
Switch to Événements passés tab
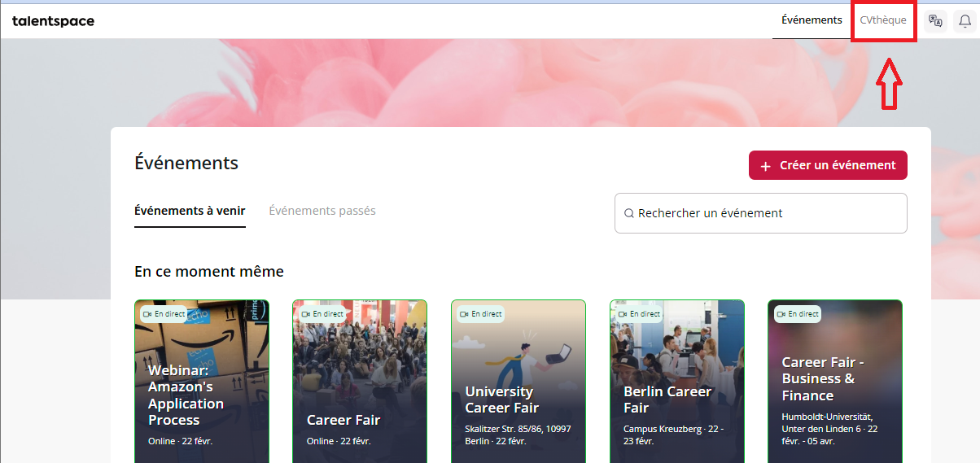click(322, 211)
